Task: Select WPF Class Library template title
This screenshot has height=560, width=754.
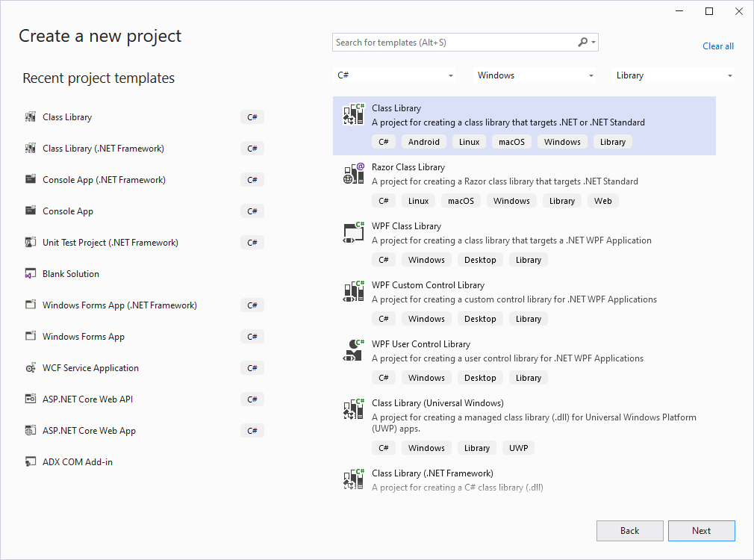Action: click(x=406, y=226)
